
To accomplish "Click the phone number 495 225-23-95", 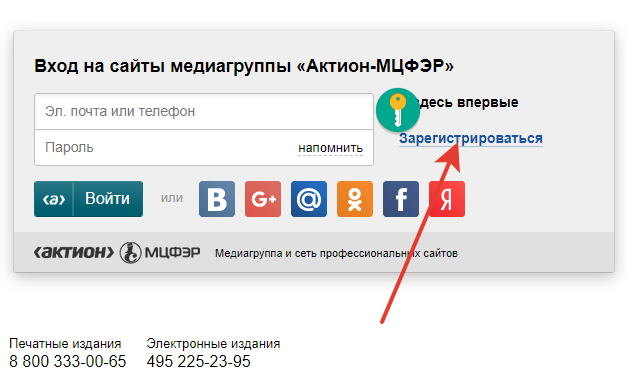I will pos(199,361).
